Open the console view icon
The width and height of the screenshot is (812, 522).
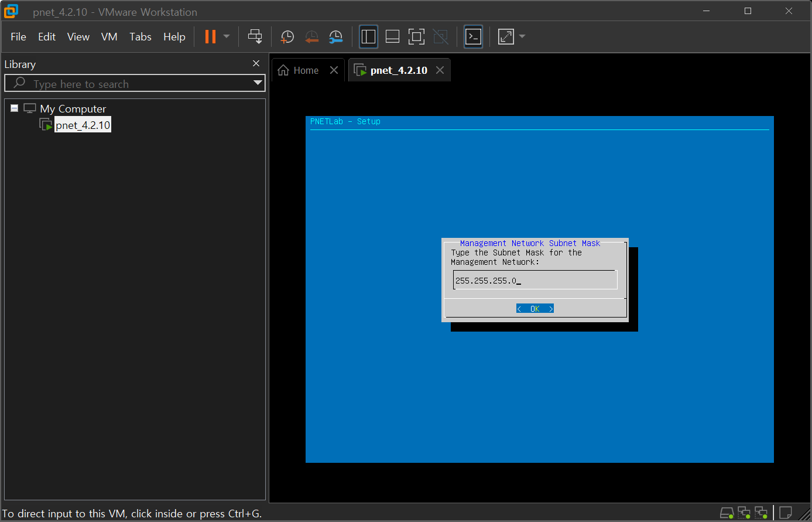473,36
